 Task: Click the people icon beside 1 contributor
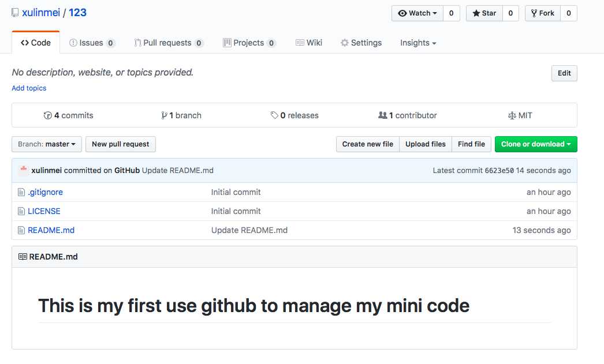coord(382,115)
